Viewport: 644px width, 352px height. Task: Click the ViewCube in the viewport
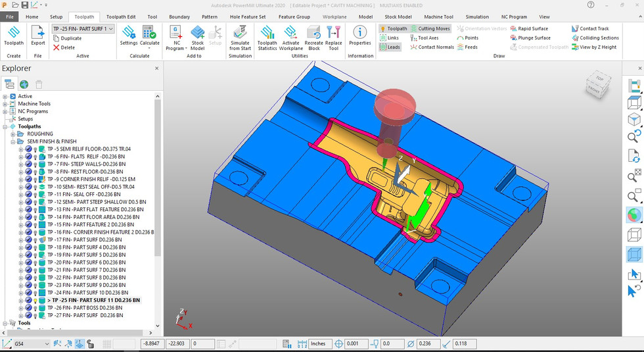pyautogui.click(x=599, y=84)
